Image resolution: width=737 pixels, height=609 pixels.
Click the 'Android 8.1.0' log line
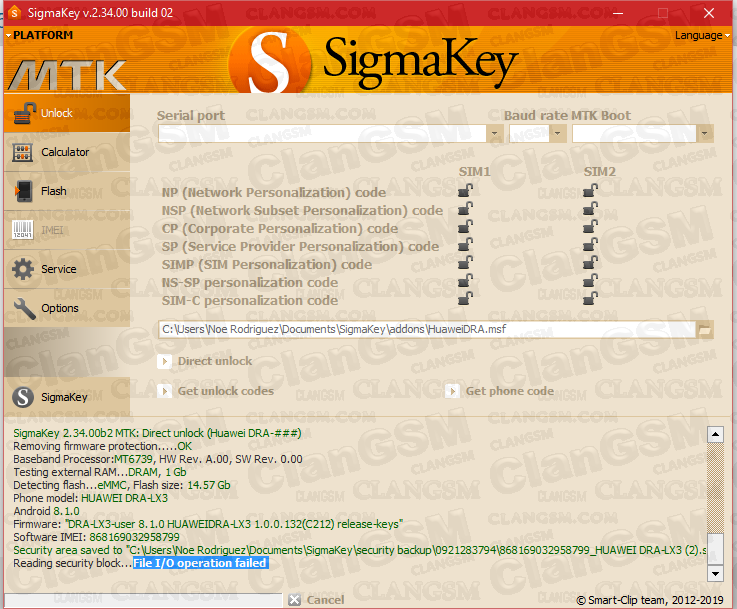[x=46, y=511]
